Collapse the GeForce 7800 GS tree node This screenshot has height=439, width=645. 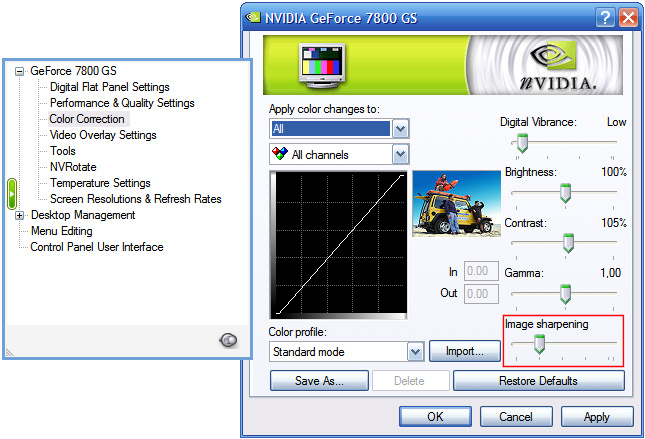click(19, 72)
